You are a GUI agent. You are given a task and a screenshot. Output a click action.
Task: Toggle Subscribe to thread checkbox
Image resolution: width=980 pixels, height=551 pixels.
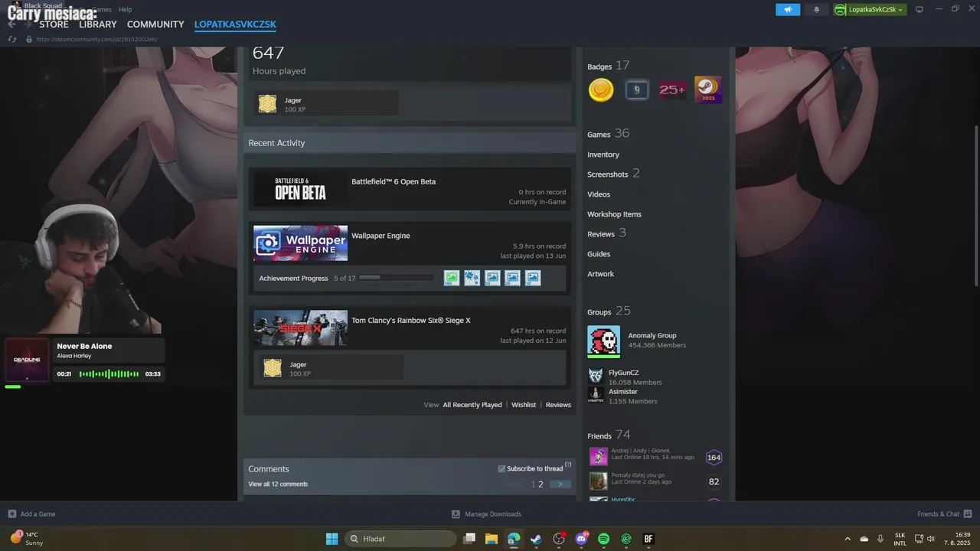[501, 468]
